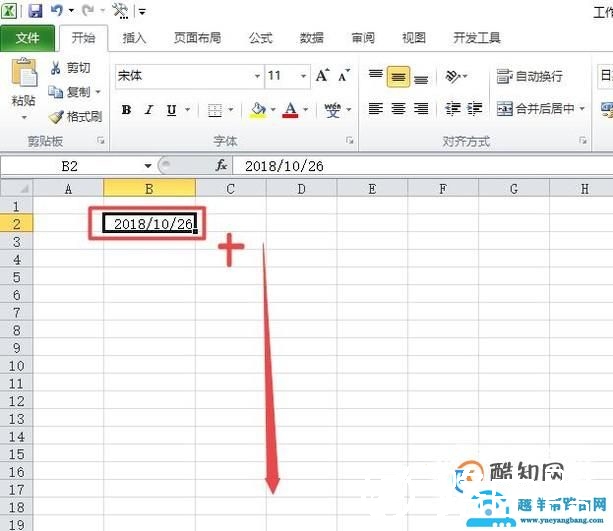
Task: Open the Excel application icon menu
Action: [x=9, y=10]
